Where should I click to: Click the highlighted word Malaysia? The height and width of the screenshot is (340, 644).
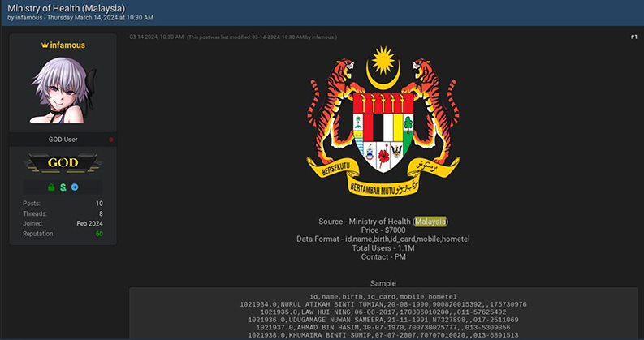[430, 222]
